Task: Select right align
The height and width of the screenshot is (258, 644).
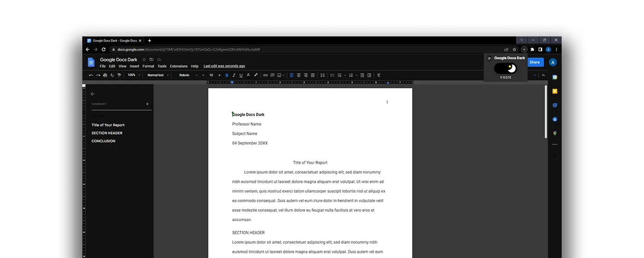Action: (305, 75)
